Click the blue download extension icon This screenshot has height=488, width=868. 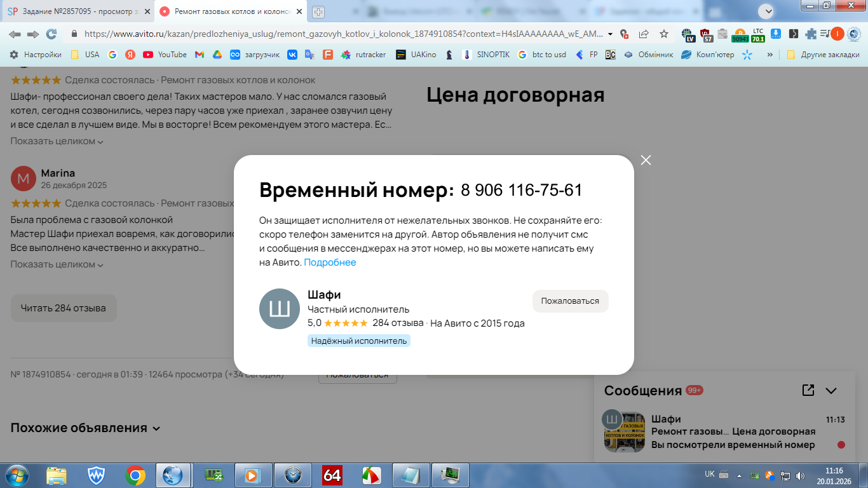pyautogui.click(x=776, y=34)
